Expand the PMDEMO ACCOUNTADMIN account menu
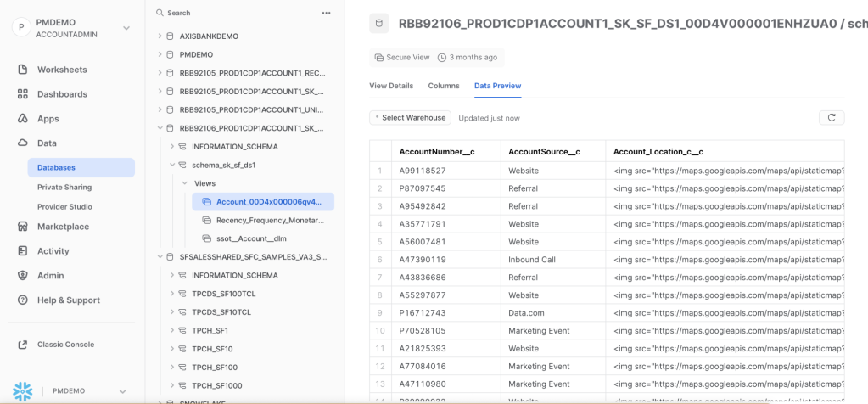Screen dimensions: 868x404 126,28
